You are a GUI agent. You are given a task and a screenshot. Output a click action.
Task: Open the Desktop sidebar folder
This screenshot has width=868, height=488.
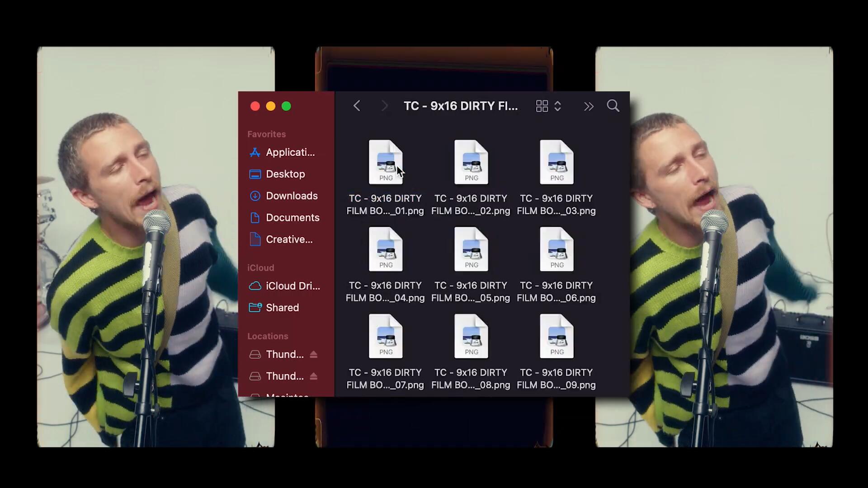pyautogui.click(x=285, y=174)
